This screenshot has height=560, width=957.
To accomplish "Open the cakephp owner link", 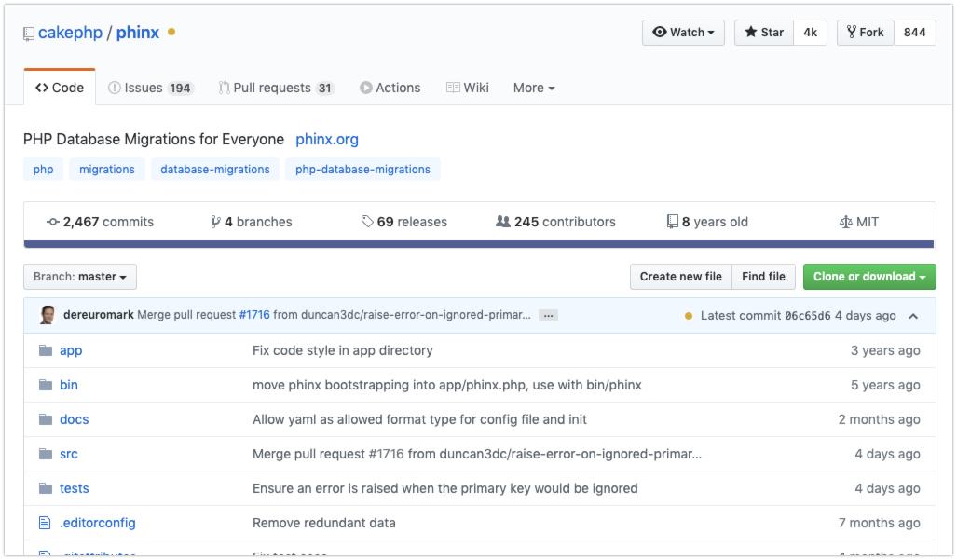I will [70, 33].
